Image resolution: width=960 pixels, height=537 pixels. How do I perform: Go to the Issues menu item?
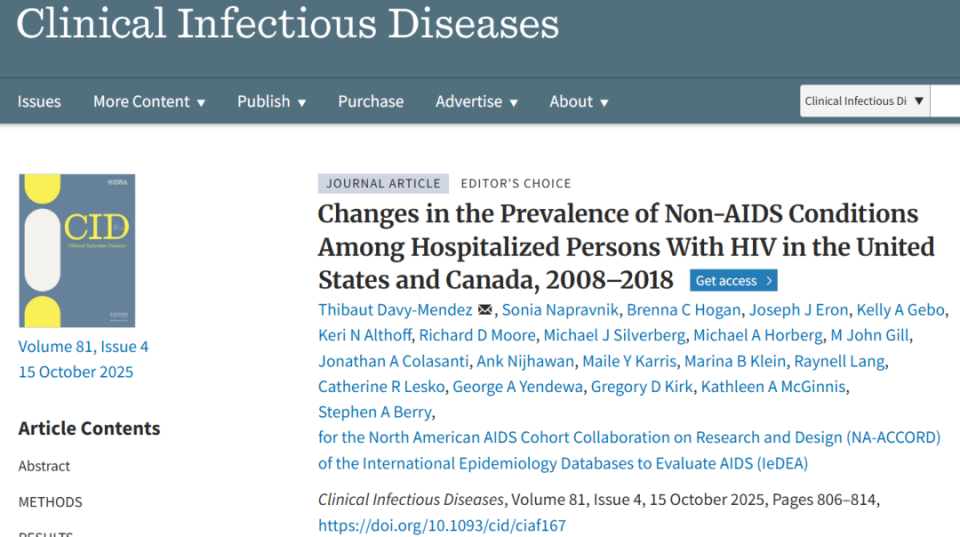39,101
